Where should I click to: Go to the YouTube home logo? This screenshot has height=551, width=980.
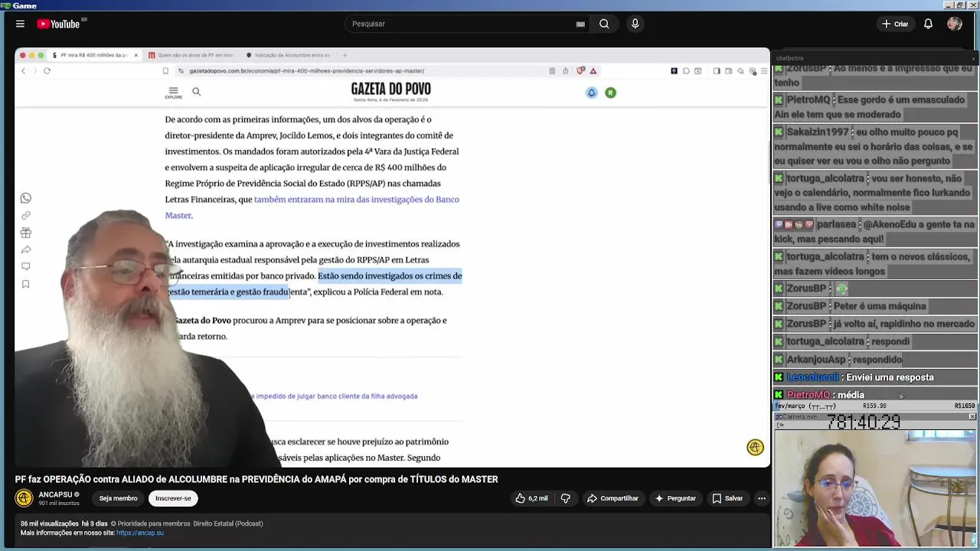(x=59, y=24)
